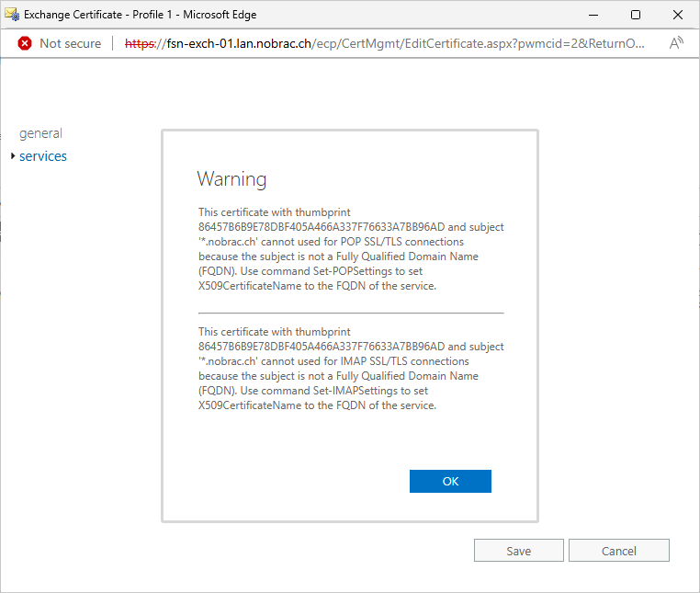
Task: Click the Cancel button
Action: pos(619,551)
